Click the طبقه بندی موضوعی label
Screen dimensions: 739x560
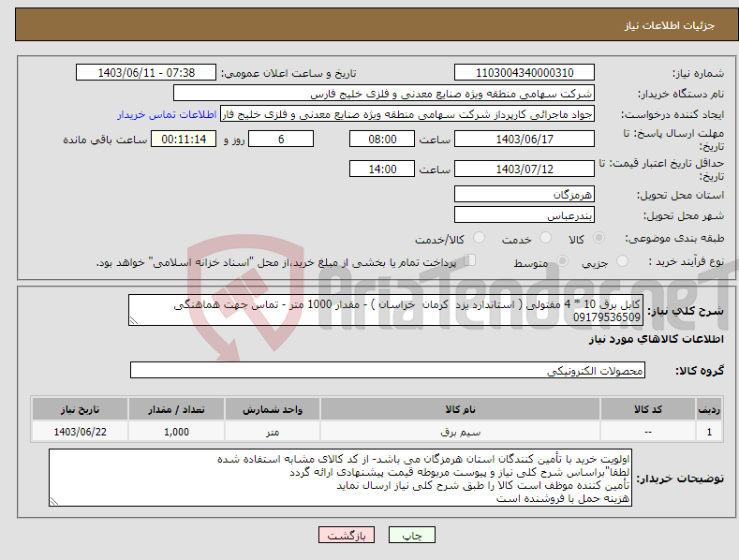click(674, 239)
